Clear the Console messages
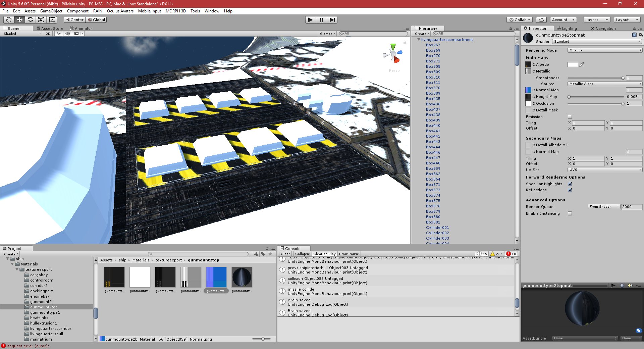 285,254
